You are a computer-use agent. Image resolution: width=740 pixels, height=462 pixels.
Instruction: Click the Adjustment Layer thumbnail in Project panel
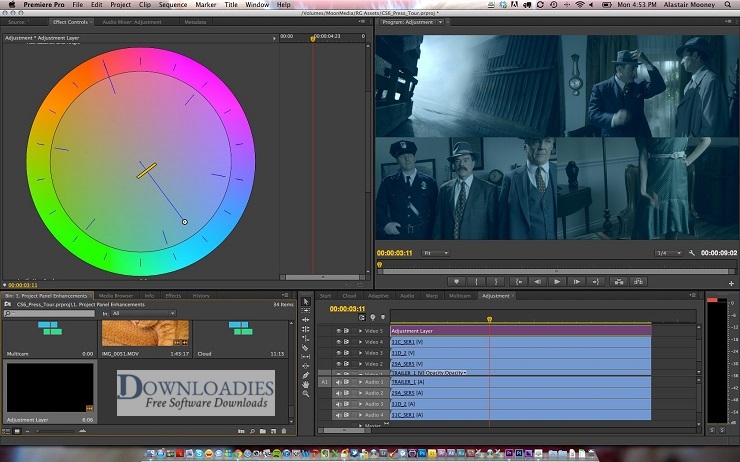(x=50, y=388)
